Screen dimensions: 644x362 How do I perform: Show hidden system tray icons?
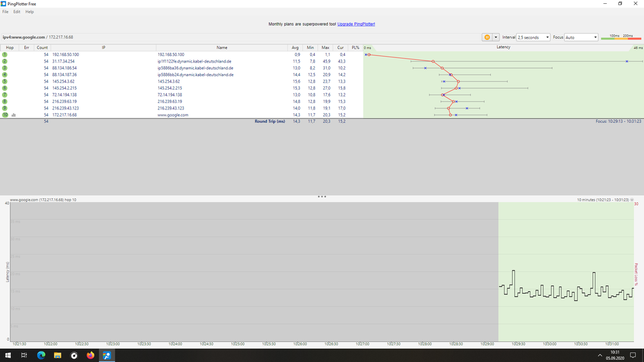(x=600, y=356)
